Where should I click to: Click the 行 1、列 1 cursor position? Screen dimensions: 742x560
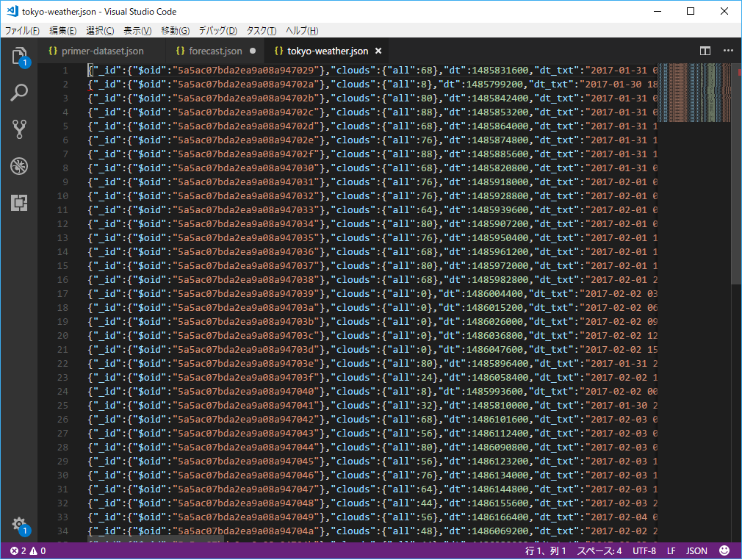coord(546,550)
